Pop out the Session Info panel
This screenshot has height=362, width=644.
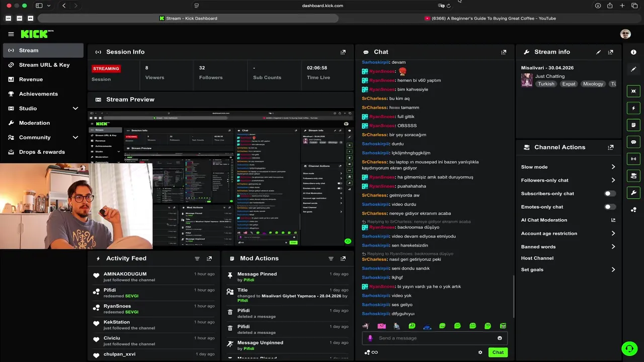click(x=343, y=52)
